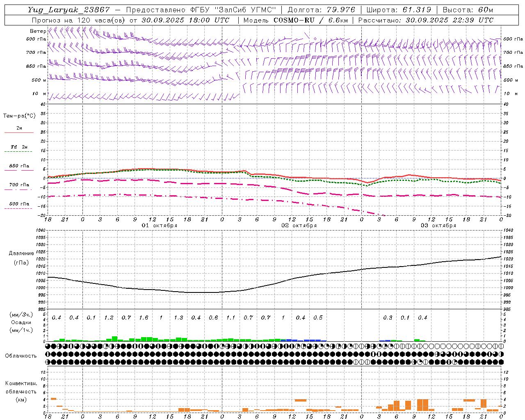
Task: Click precipitation value 0.3
Action: click(x=388, y=318)
